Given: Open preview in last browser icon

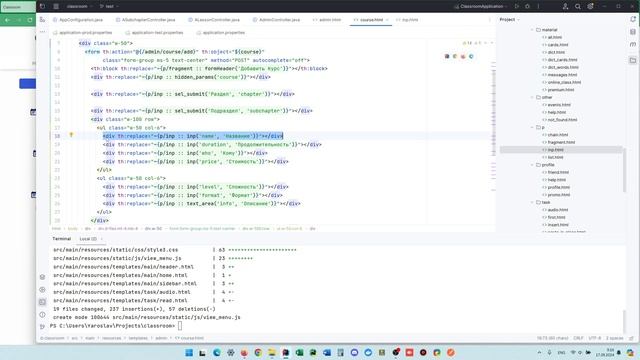Looking at the screenshot, I should [x=471, y=56].
